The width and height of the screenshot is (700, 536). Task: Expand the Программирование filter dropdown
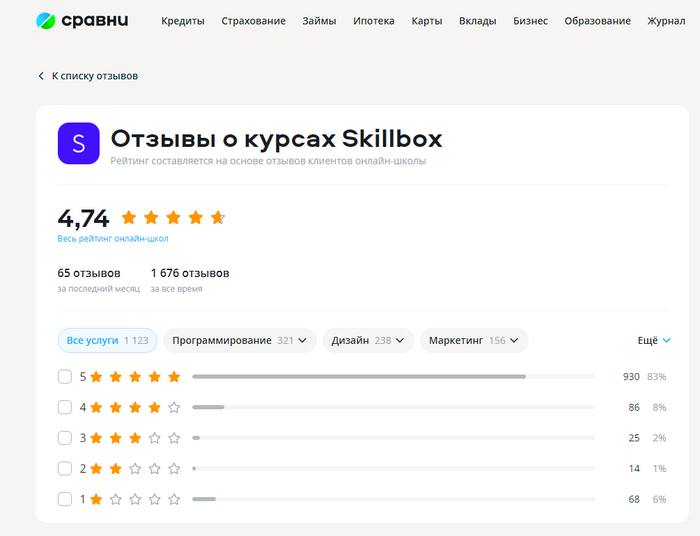[240, 341]
